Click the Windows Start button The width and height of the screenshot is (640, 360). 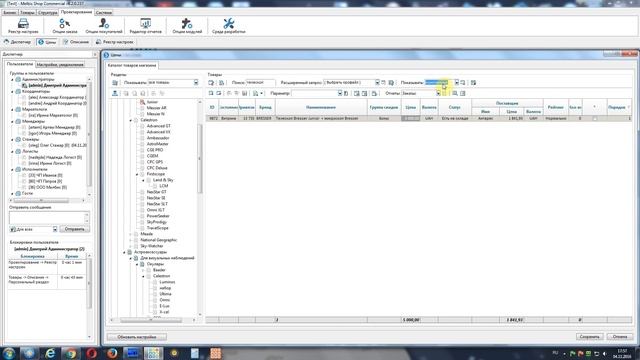click(x=9, y=353)
